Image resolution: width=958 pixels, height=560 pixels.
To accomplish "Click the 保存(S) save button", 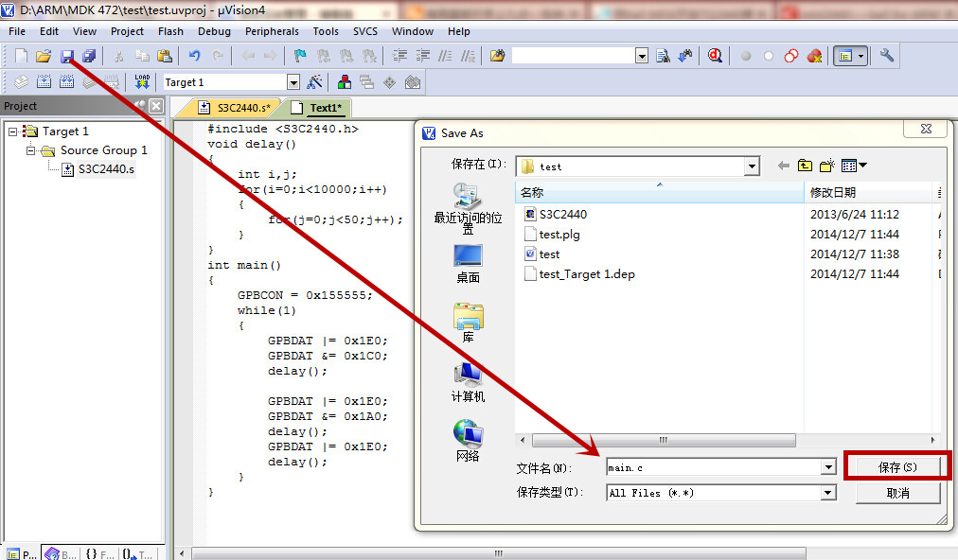I will click(897, 467).
